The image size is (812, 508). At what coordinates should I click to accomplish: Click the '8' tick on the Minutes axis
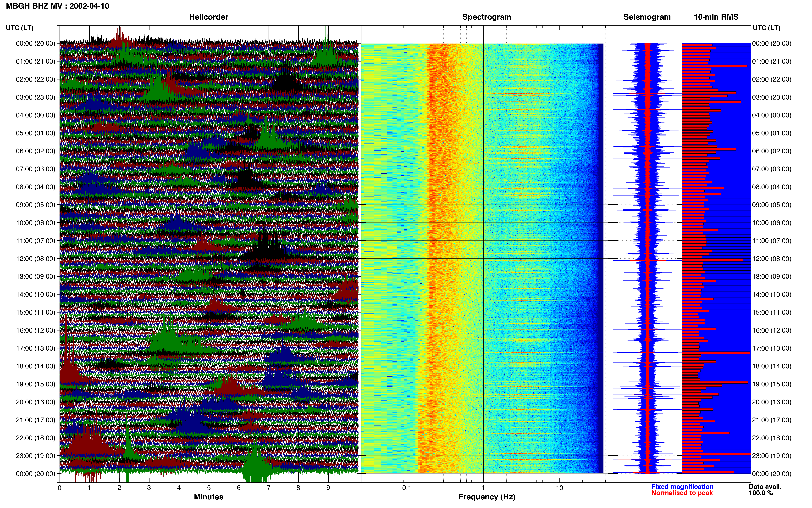(x=298, y=488)
